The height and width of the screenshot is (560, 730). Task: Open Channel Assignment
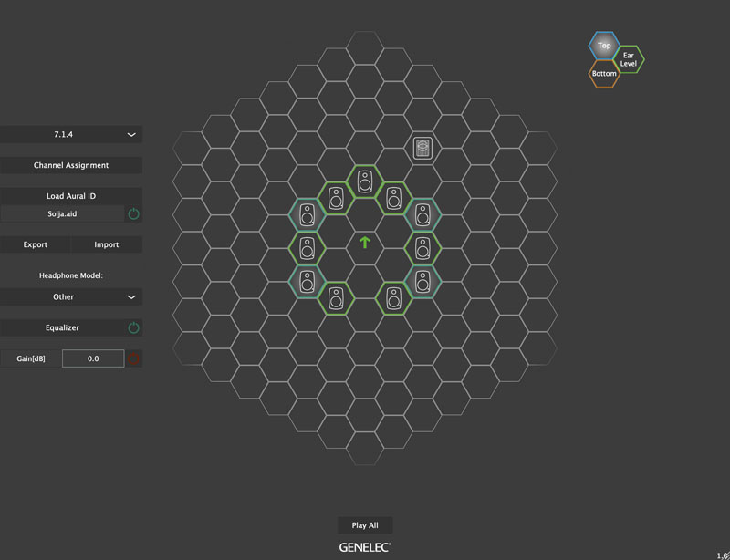click(x=71, y=165)
